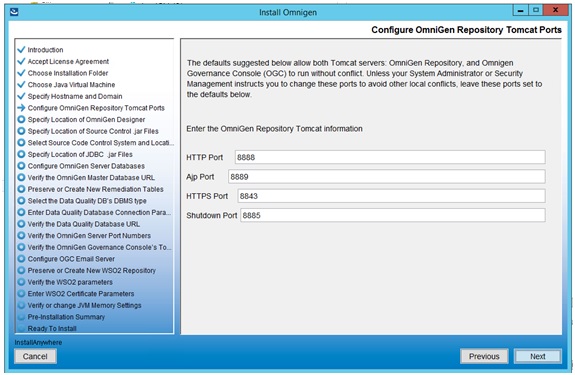This screenshot has height=375, width=575.
Task: Select 'Pre-Installation Summary' step text
Action: coord(66,317)
